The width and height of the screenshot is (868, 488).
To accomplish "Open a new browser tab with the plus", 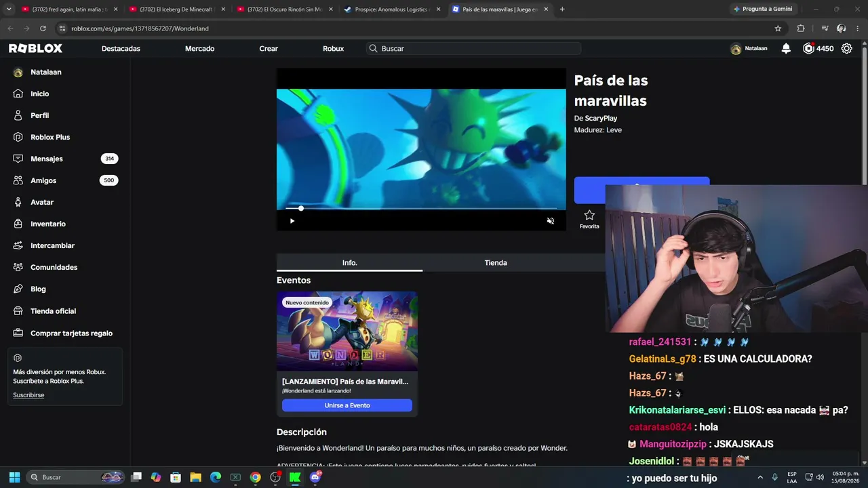I will (562, 9).
